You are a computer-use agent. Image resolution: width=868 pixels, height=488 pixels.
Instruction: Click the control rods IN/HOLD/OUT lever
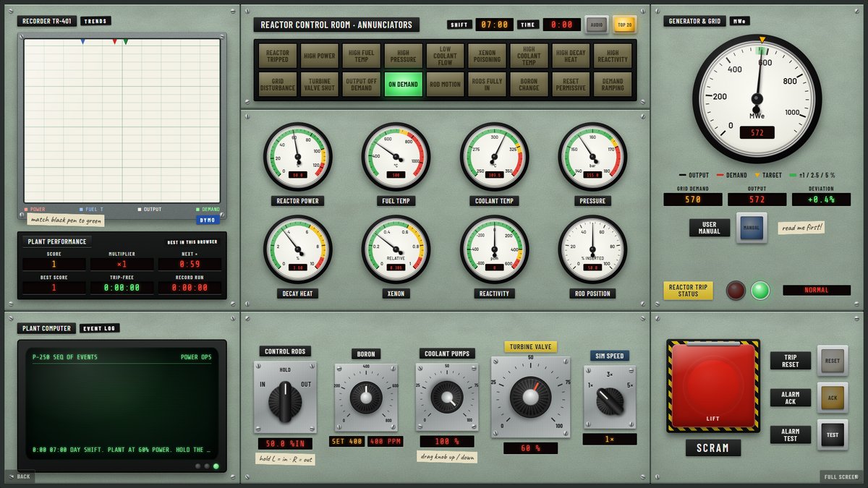(285, 403)
